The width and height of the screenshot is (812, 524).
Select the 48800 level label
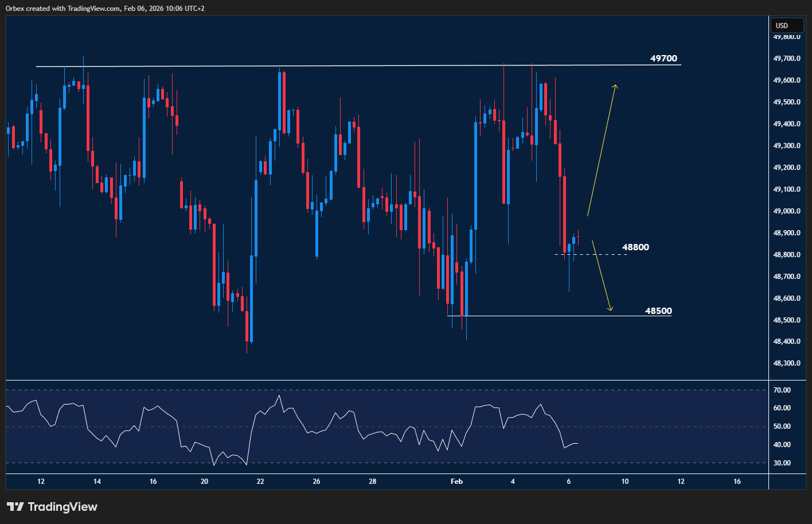coord(635,247)
